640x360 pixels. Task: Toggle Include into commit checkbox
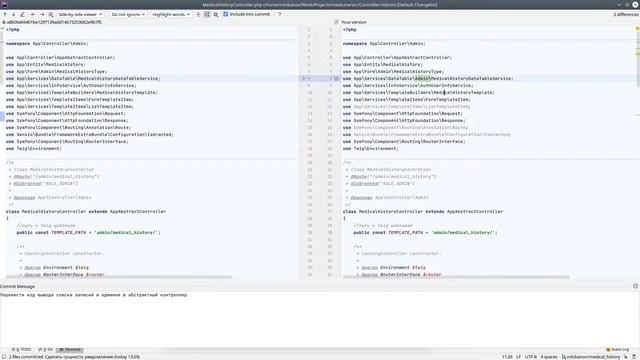click(x=225, y=14)
